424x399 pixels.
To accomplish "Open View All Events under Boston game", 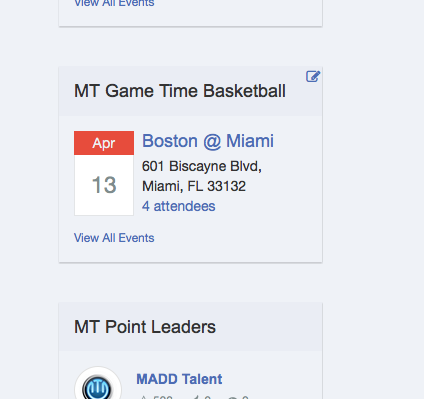I will point(114,238).
